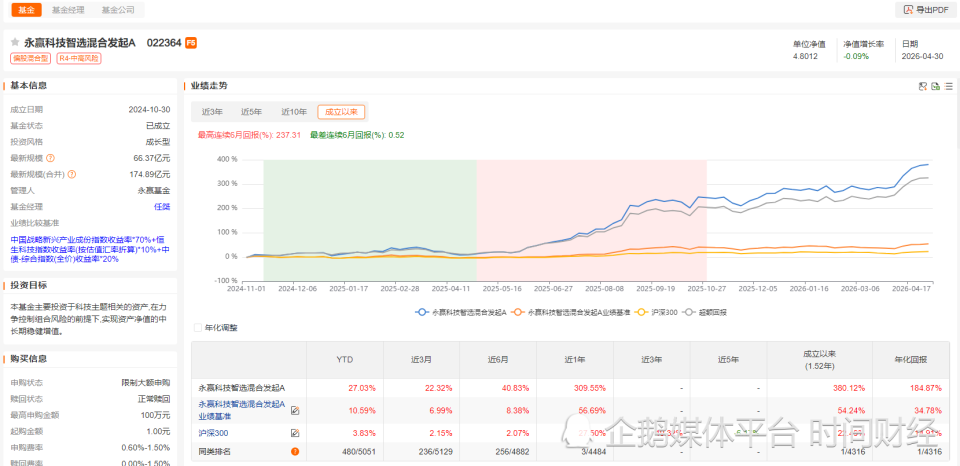Toggle 业绩基准 orange legend series
960x466 pixels.
point(519,312)
